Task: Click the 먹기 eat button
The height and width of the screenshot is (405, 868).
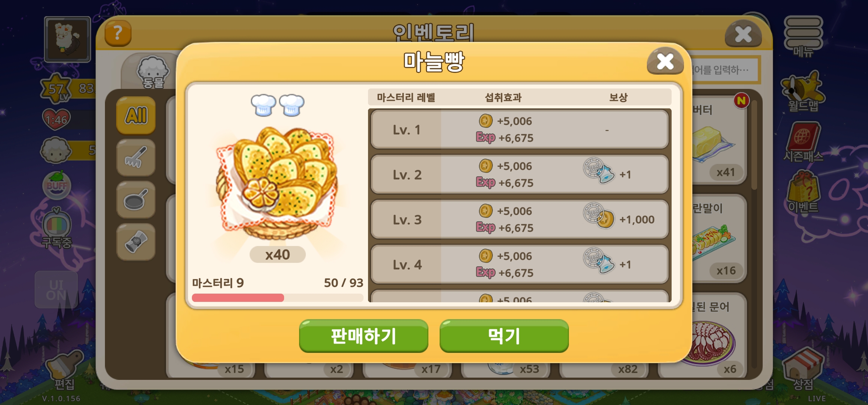Action: click(x=504, y=336)
